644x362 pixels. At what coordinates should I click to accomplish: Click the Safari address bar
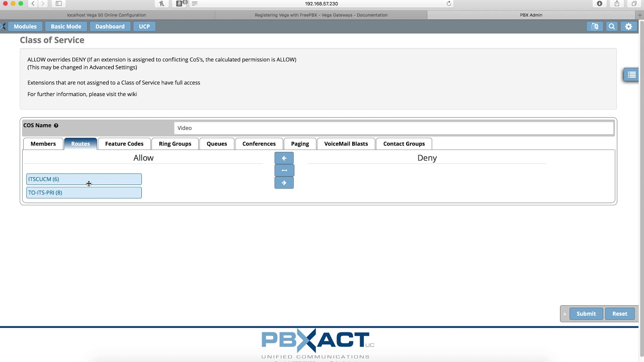tap(321, 4)
